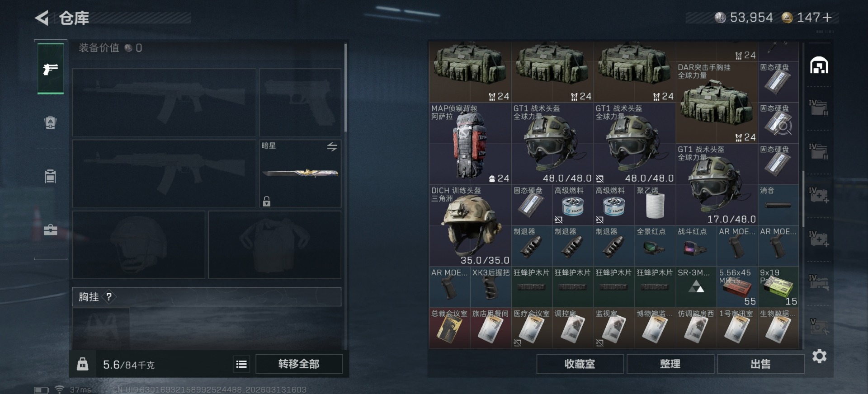The image size is (868, 394).
Task: Select the MAP侦察背包 item thumbnail
Action: pos(470,145)
